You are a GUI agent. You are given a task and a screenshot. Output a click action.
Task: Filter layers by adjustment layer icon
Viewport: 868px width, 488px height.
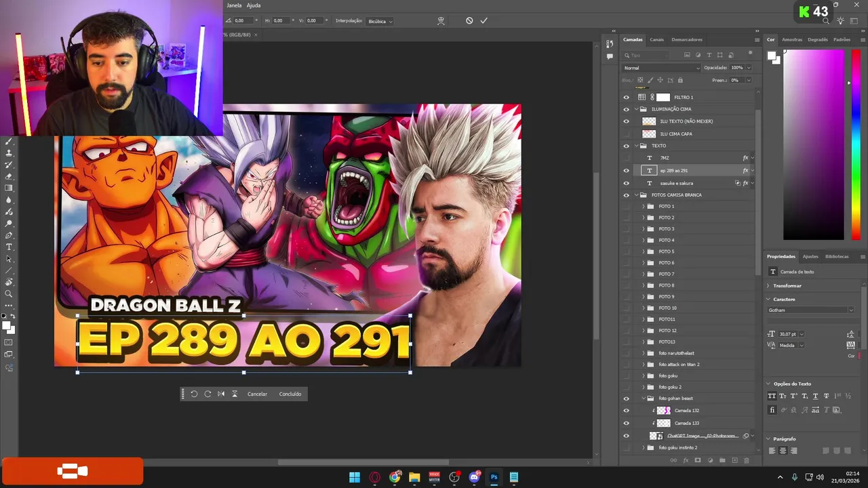pyautogui.click(x=698, y=55)
